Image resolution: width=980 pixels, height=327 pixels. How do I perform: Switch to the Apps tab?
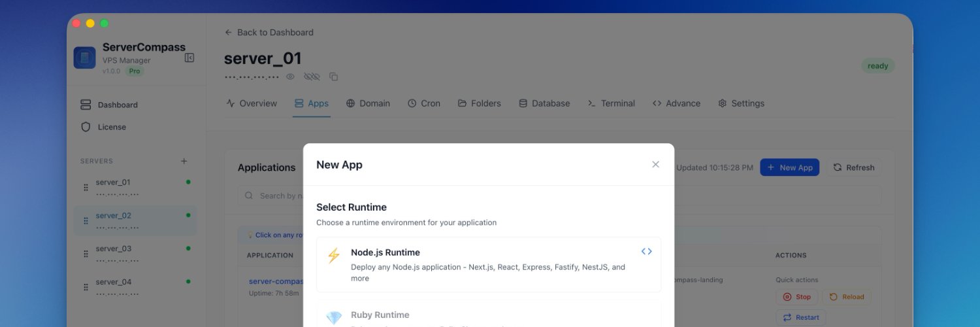312,103
